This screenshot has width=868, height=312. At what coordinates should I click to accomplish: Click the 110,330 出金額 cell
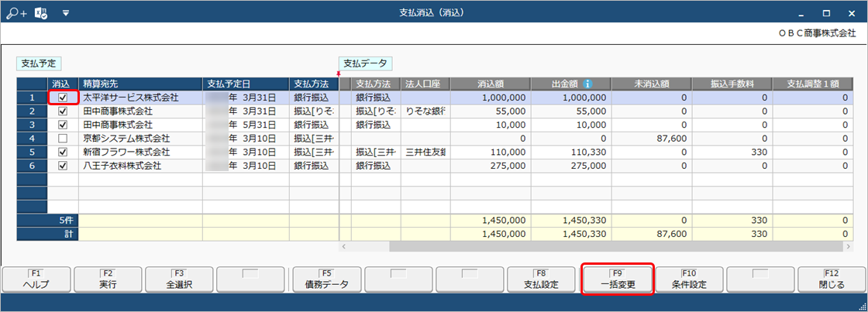point(571,152)
